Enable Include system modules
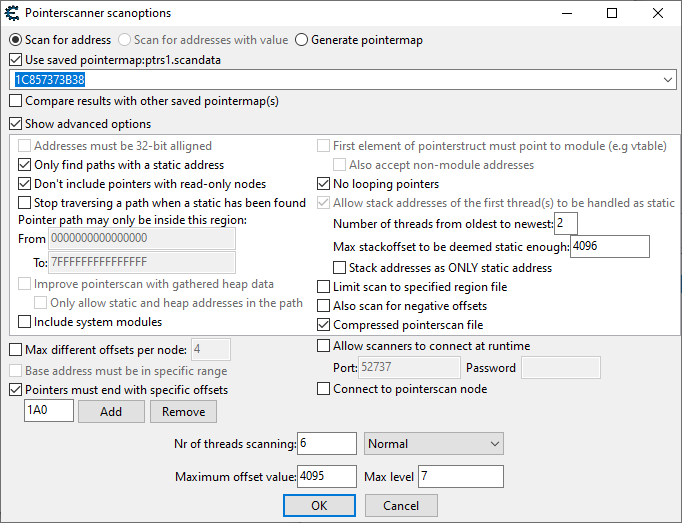682x523 pixels. [x=26, y=322]
